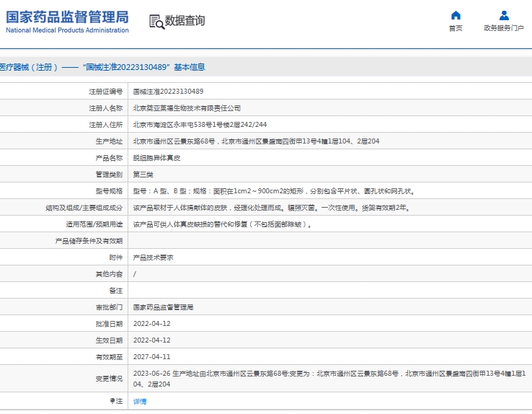The height and width of the screenshot is (414, 532).
Task: Select product name 脱细胞异体真皮
Action: pyautogui.click(x=156, y=158)
